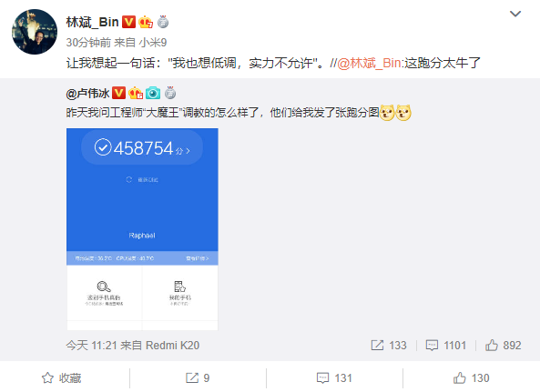Click the teal camera badge beside 卢伟冰
This screenshot has width=540, height=392.
(153, 93)
